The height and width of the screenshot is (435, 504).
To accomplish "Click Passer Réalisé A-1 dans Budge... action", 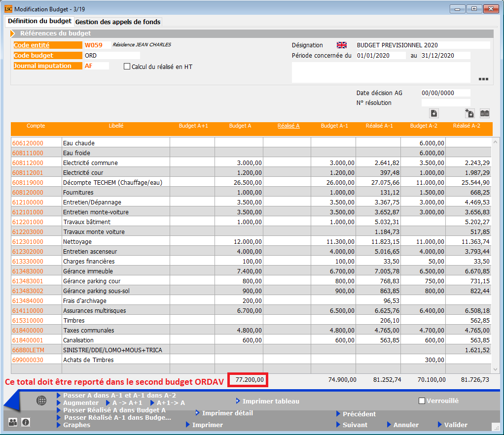I will [x=117, y=417].
